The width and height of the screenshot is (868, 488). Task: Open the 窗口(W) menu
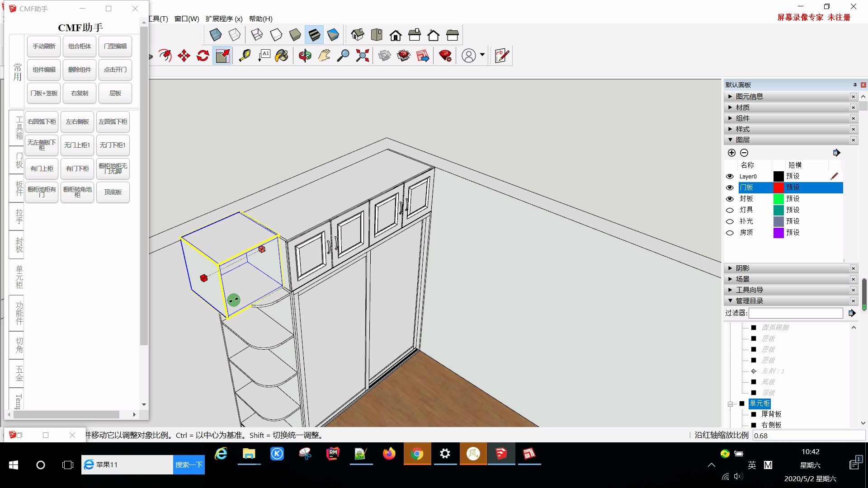[x=186, y=19]
